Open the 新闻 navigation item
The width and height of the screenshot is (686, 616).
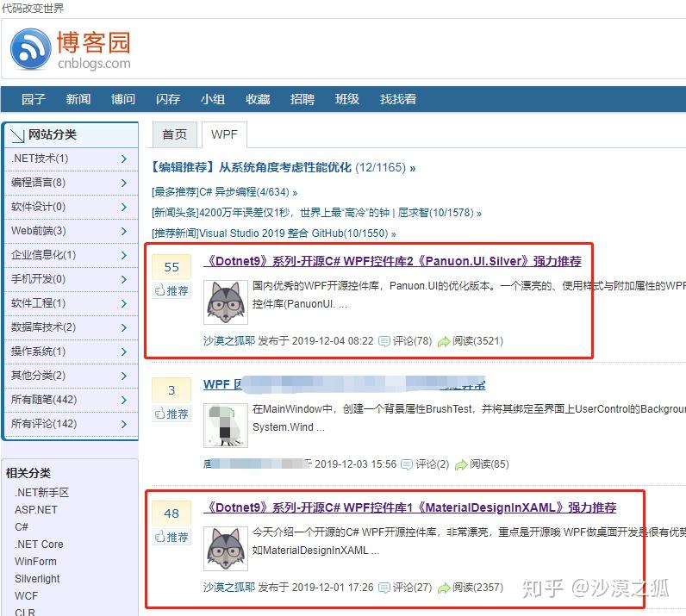78,99
